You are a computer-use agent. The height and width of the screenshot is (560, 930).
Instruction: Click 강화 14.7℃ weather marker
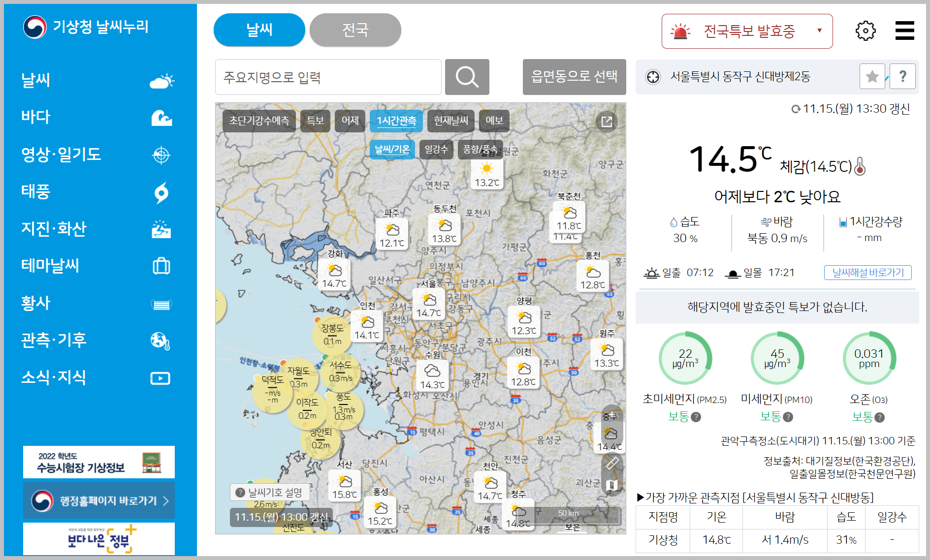[334, 276]
